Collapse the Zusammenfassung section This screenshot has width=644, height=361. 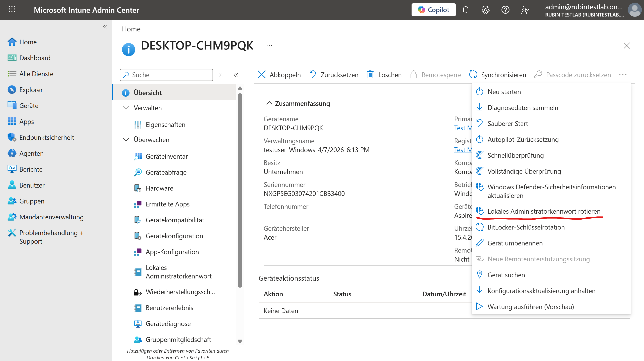269,103
